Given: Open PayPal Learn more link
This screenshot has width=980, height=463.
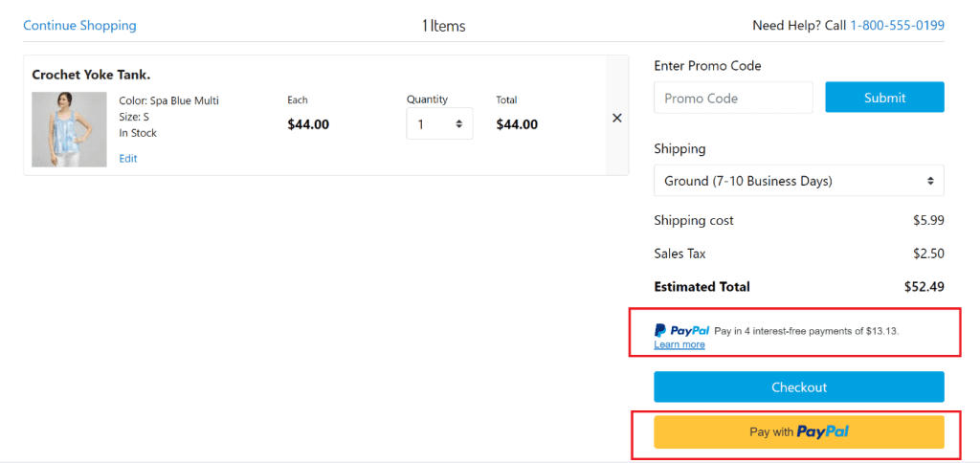Looking at the screenshot, I should tap(679, 344).
